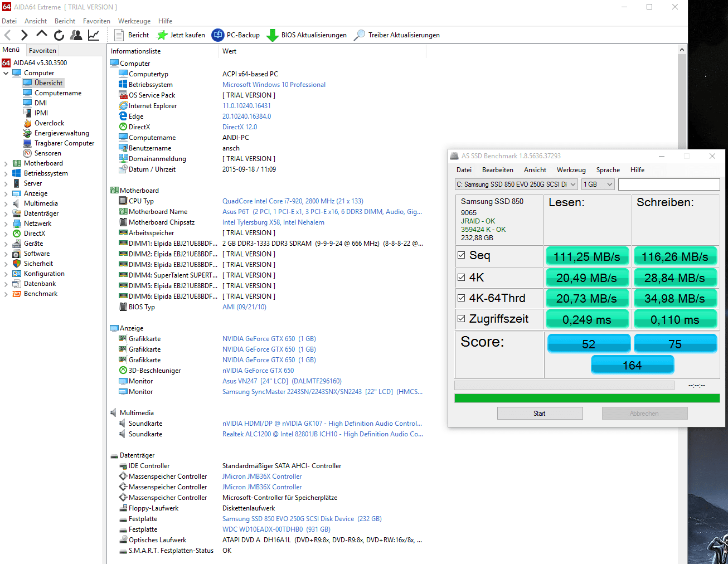
Task: Click the Asus P6T motherboard link
Action: click(x=322, y=212)
